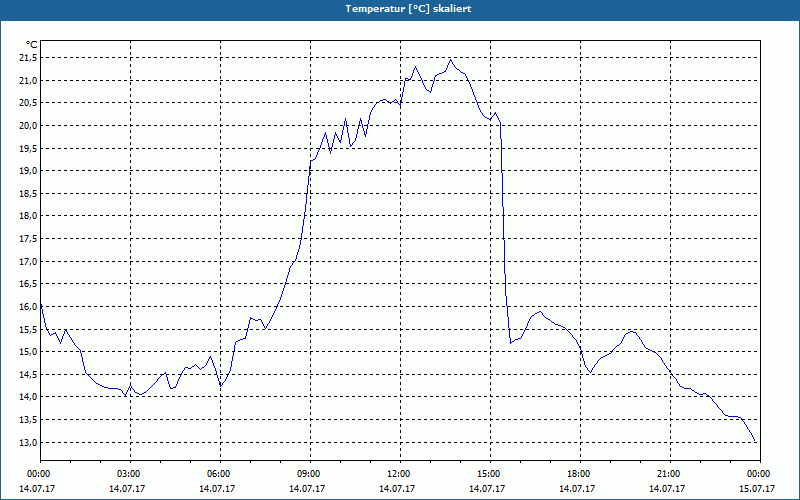Pick the 13,5 y-axis label
The image size is (800, 500).
(28, 420)
